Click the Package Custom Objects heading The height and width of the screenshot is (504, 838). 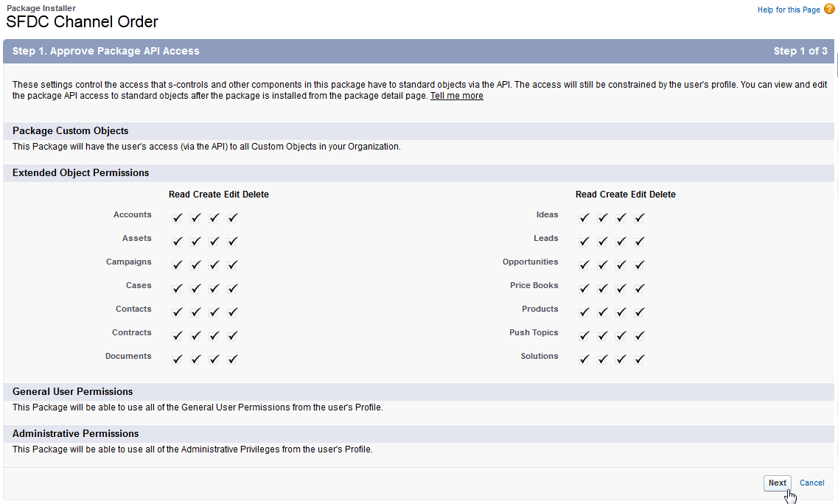point(71,130)
